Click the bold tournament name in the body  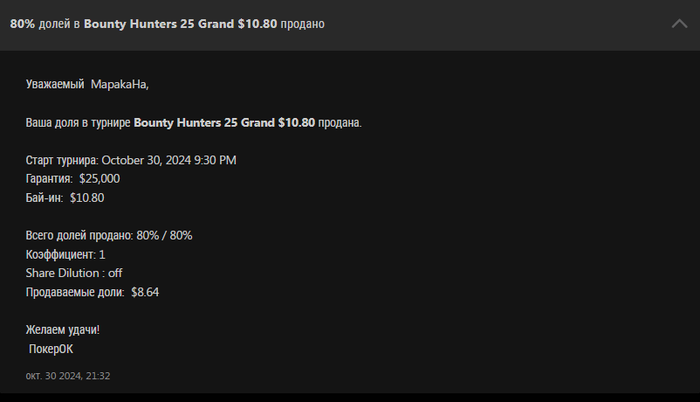click(224, 122)
